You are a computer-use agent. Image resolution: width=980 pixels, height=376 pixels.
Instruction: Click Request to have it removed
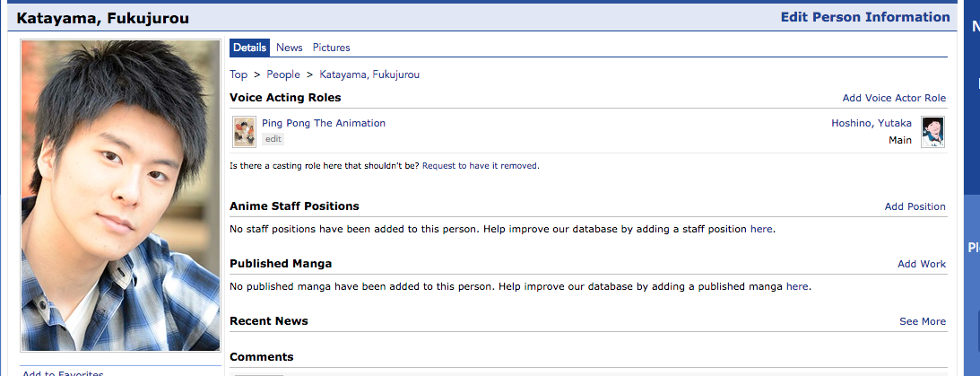(x=481, y=166)
